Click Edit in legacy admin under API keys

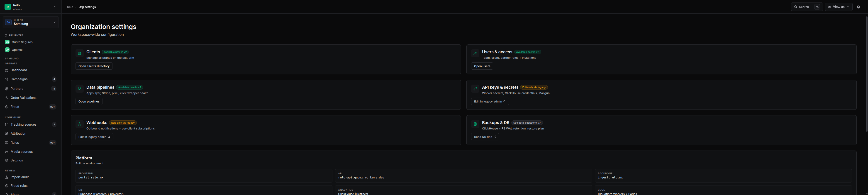click(490, 102)
